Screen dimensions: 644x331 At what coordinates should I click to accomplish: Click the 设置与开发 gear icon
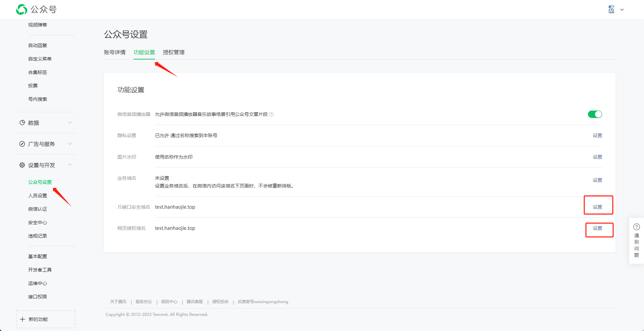click(x=22, y=165)
